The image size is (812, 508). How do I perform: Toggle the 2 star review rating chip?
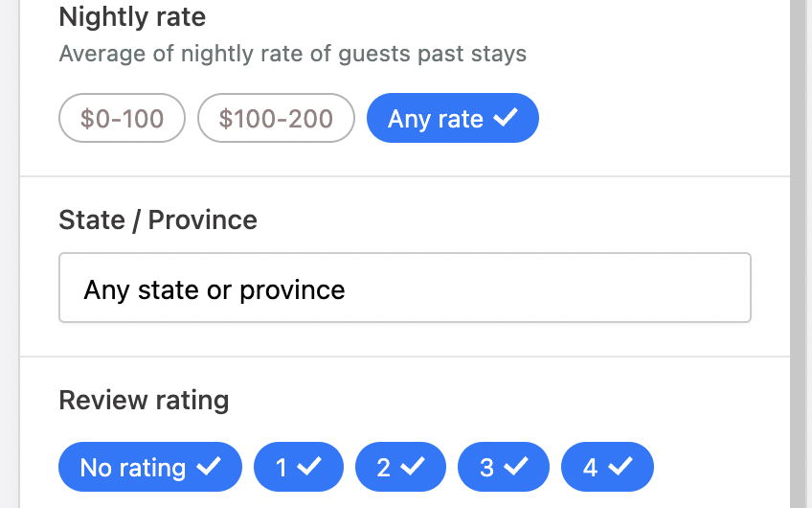pos(399,467)
